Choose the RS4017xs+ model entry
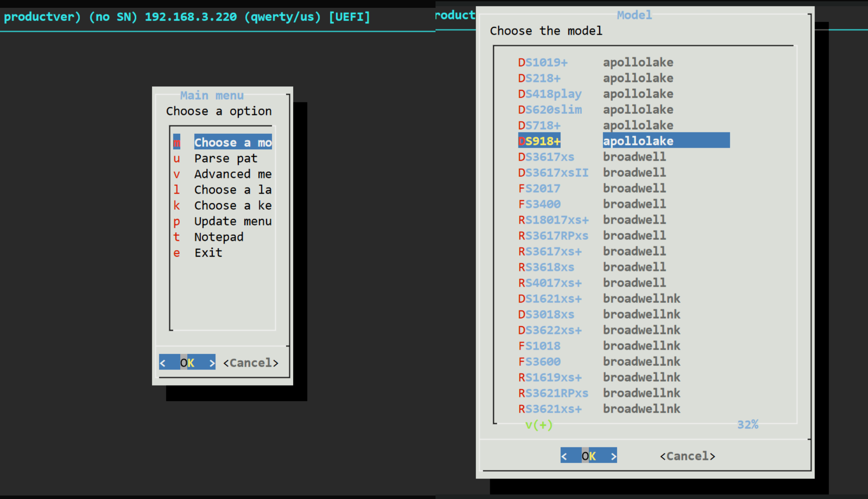The height and width of the screenshot is (499, 868). click(x=550, y=283)
